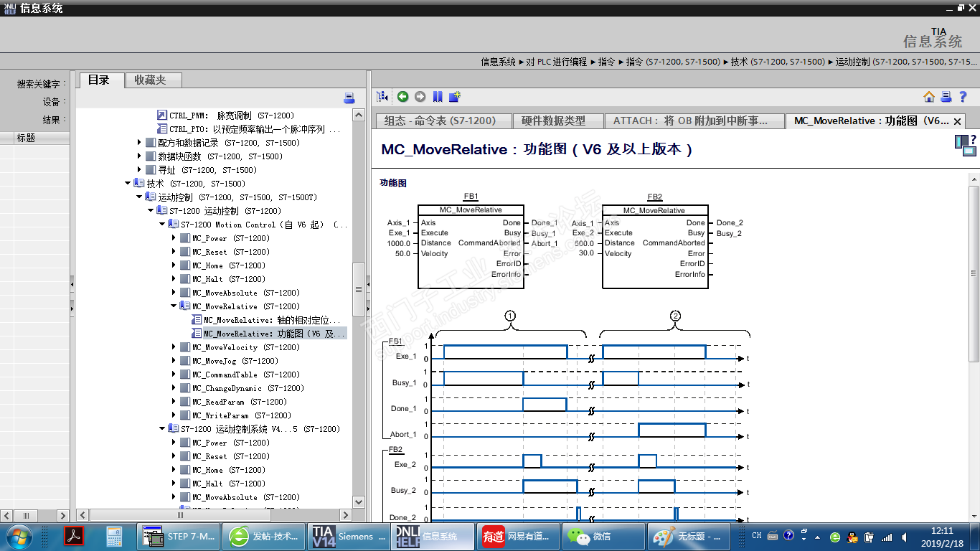Viewport: 980px width, 551px height.
Task: Switch to the Paint 无标题 taskbar window
Action: 687,536
